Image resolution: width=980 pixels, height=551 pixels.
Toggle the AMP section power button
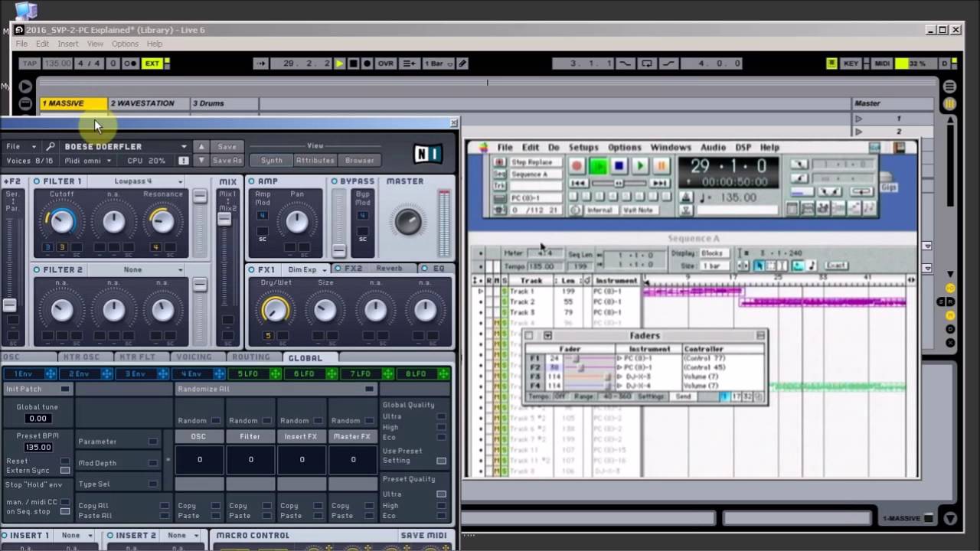251,181
